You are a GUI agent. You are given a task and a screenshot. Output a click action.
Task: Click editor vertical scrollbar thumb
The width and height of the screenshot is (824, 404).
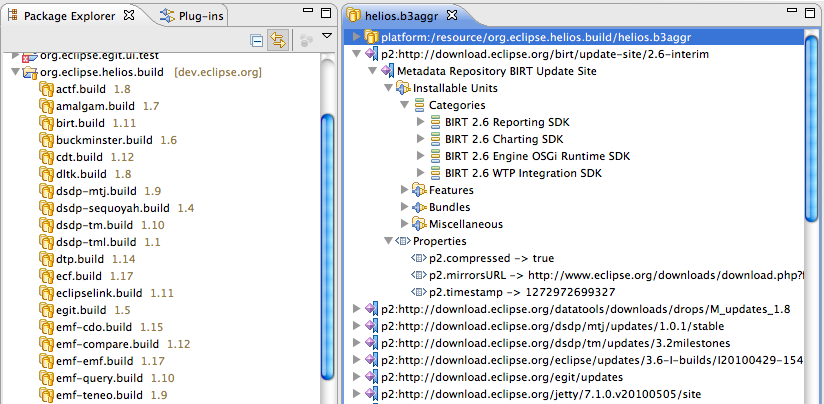(x=812, y=128)
